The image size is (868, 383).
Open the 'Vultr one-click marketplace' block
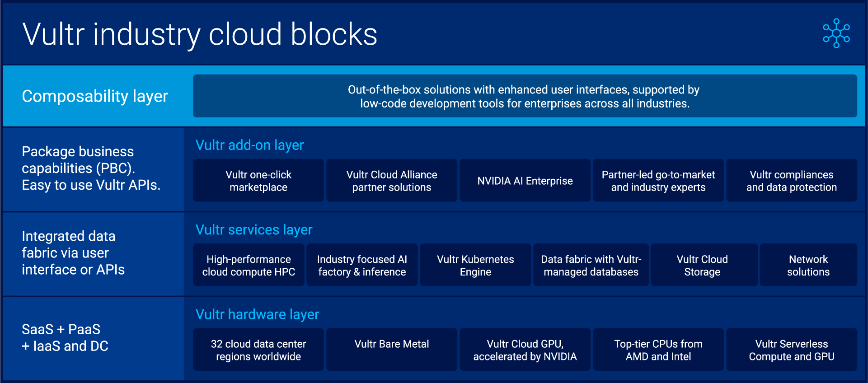point(258,180)
